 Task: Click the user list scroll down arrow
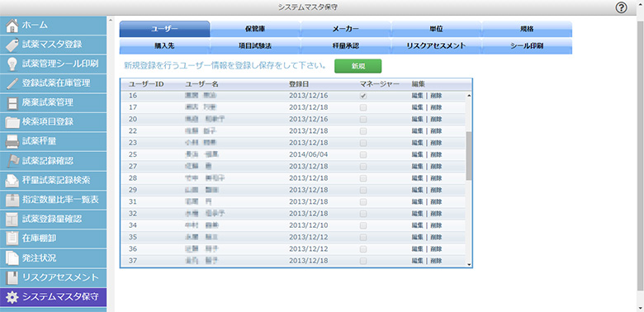[x=469, y=265]
